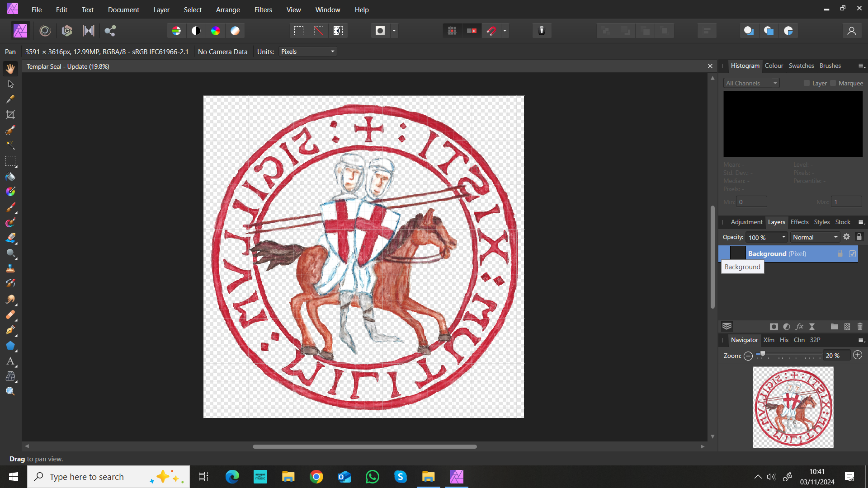The width and height of the screenshot is (868, 488).
Task: Toggle Background layer visibility checkbox
Action: click(x=852, y=254)
